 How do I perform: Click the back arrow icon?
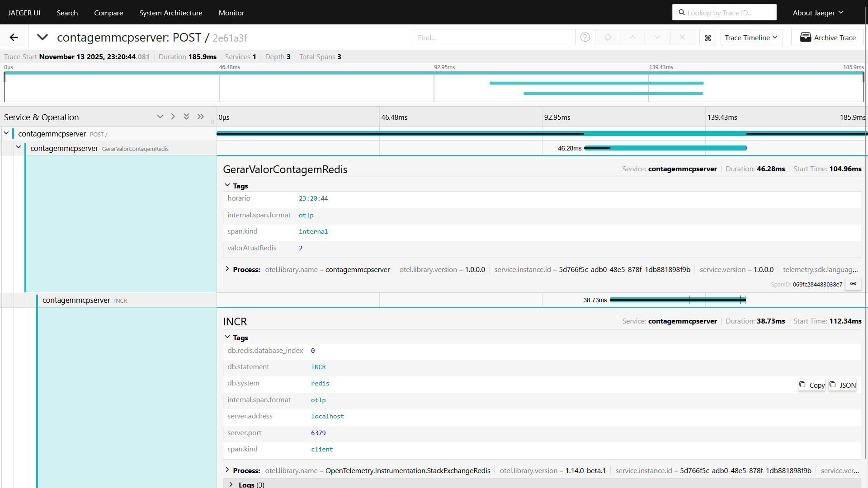(14, 38)
